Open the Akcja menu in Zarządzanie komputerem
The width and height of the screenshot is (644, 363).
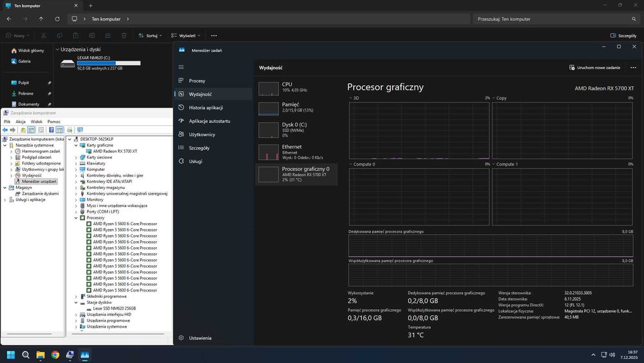coord(21,121)
